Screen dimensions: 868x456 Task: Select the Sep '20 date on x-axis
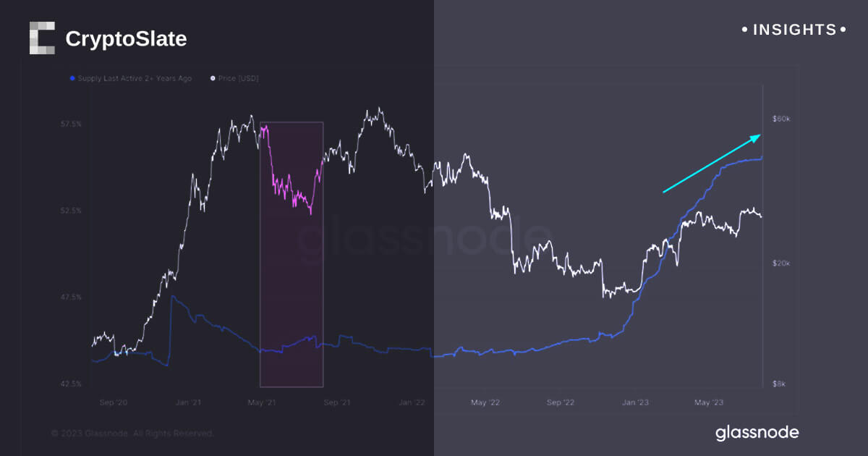click(x=114, y=402)
